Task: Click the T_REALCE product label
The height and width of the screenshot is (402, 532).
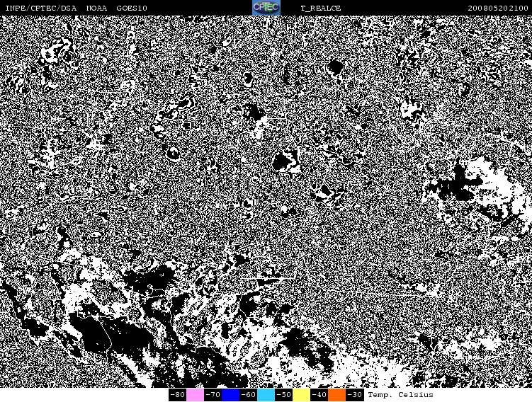Action: (320, 8)
